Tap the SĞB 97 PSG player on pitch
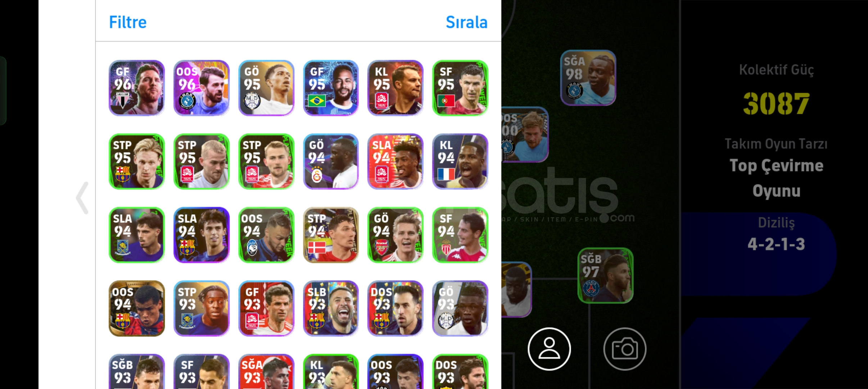The image size is (868, 389). pyautogui.click(x=605, y=275)
